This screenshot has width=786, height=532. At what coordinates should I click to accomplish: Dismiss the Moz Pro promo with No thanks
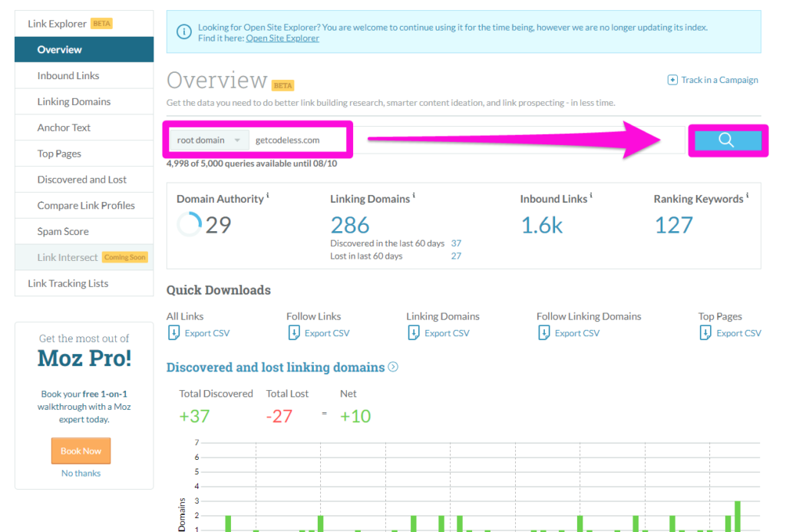(x=81, y=473)
